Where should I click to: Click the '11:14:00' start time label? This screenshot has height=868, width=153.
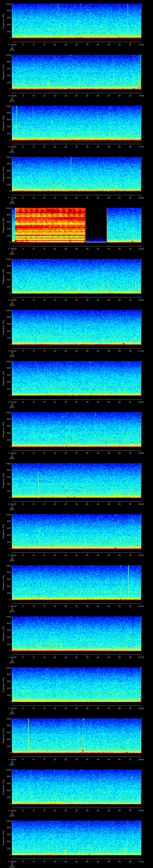(x=12, y=44)
